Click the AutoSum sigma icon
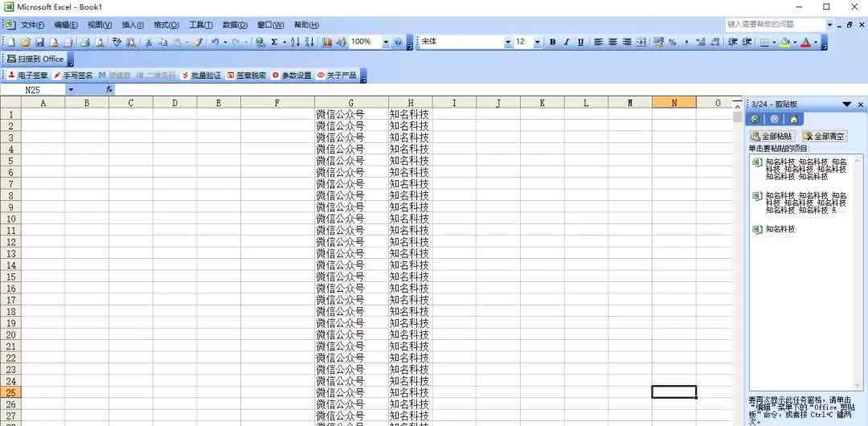Screen dimensions: 868x426 coord(274,42)
